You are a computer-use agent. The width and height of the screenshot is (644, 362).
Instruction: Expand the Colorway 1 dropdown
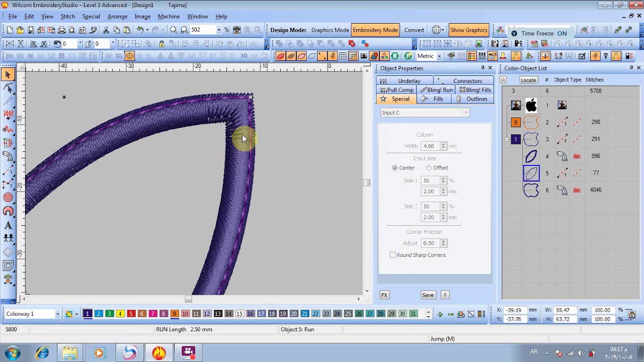[57, 314]
